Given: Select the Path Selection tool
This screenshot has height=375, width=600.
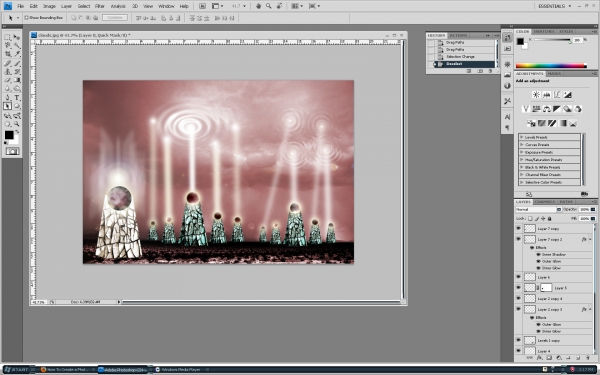Looking at the screenshot, I should pos(7,106).
